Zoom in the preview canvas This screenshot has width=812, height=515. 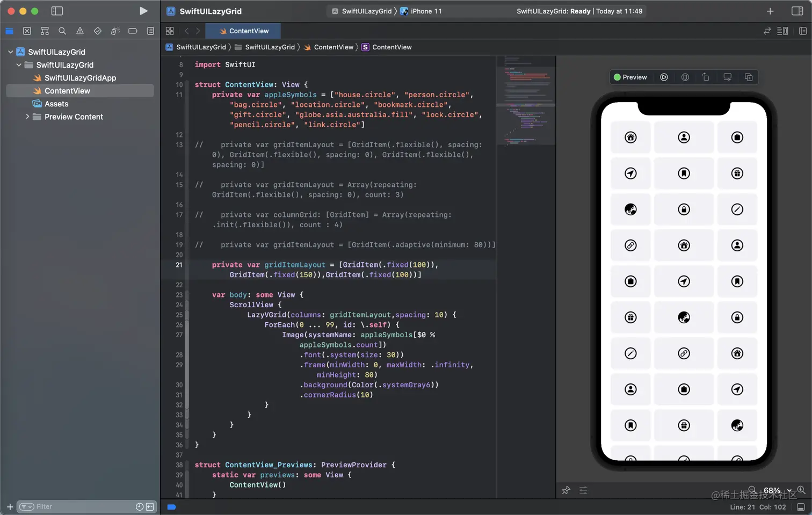pos(801,490)
